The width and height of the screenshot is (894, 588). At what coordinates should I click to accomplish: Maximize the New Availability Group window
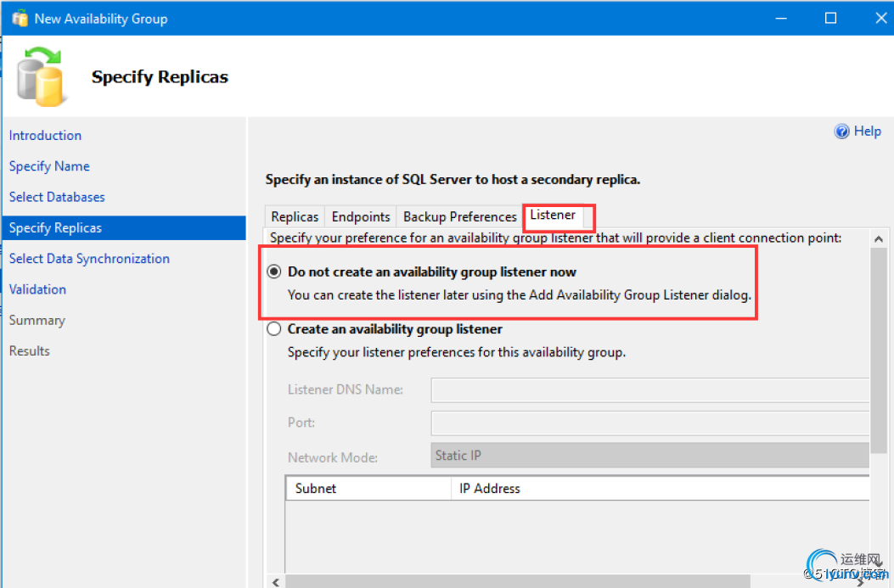[x=830, y=18]
